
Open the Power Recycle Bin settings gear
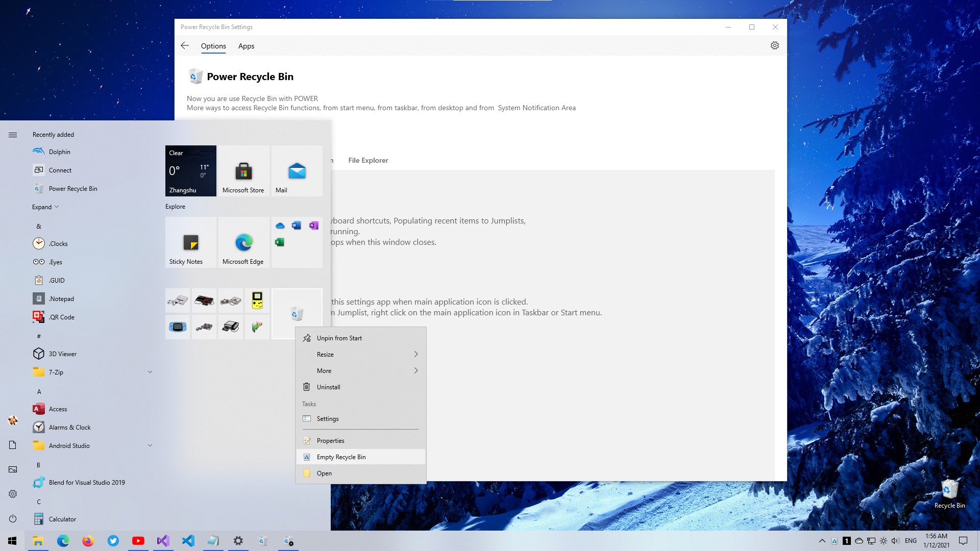click(x=775, y=45)
